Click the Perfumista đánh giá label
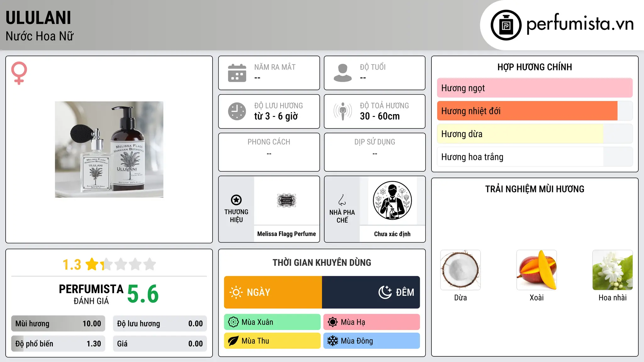Viewport: 644px width, 362px height. pyautogui.click(x=91, y=294)
